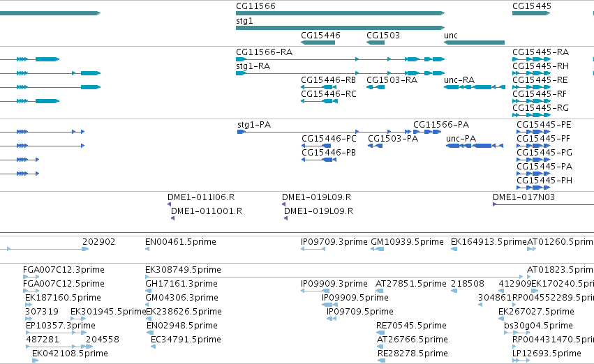Select the DME1-017N03 clone feature
The image size is (594, 364).
tap(543, 204)
